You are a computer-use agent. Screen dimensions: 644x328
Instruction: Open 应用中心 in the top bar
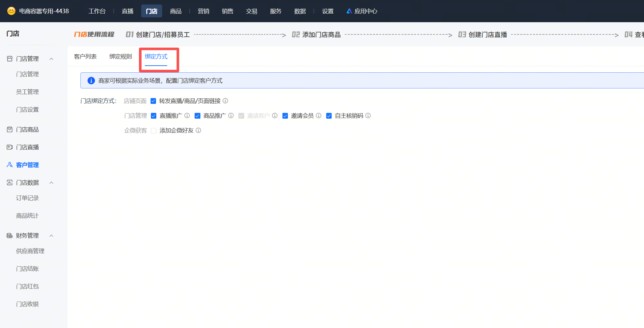[x=362, y=11]
